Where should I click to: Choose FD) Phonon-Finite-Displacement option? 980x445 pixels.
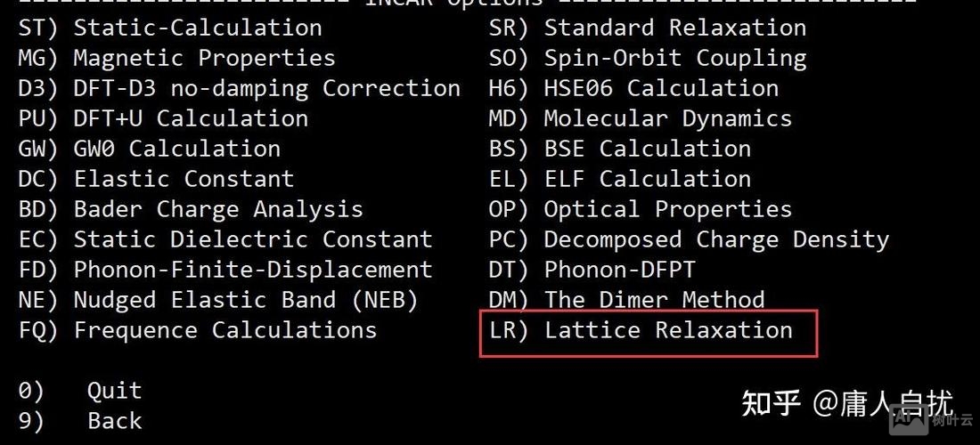click(225, 270)
